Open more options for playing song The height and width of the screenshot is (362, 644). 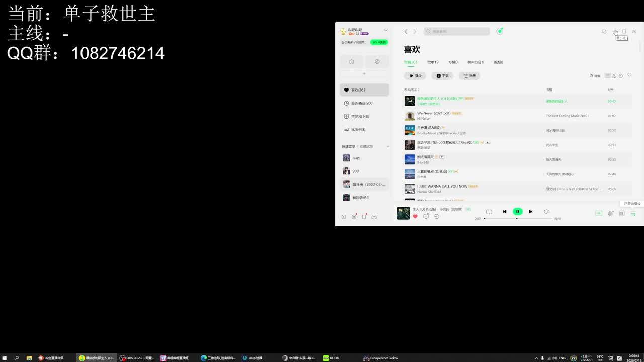(437, 216)
